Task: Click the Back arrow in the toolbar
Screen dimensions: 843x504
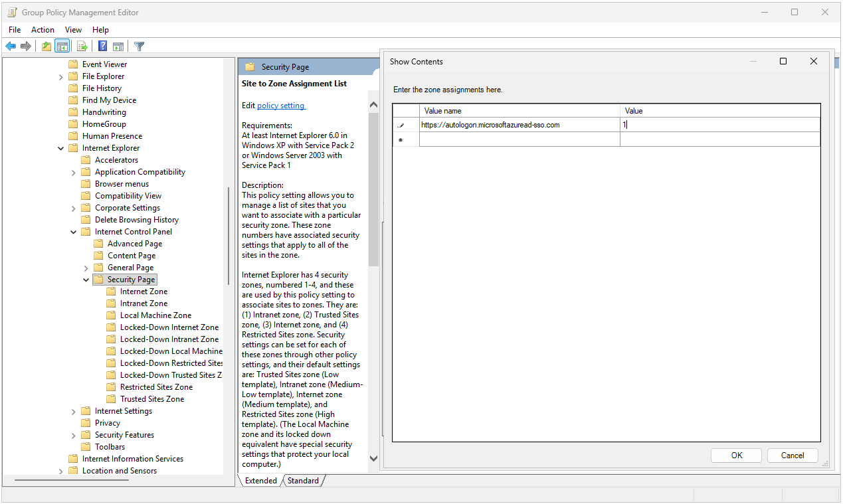Action: (11, 46)
